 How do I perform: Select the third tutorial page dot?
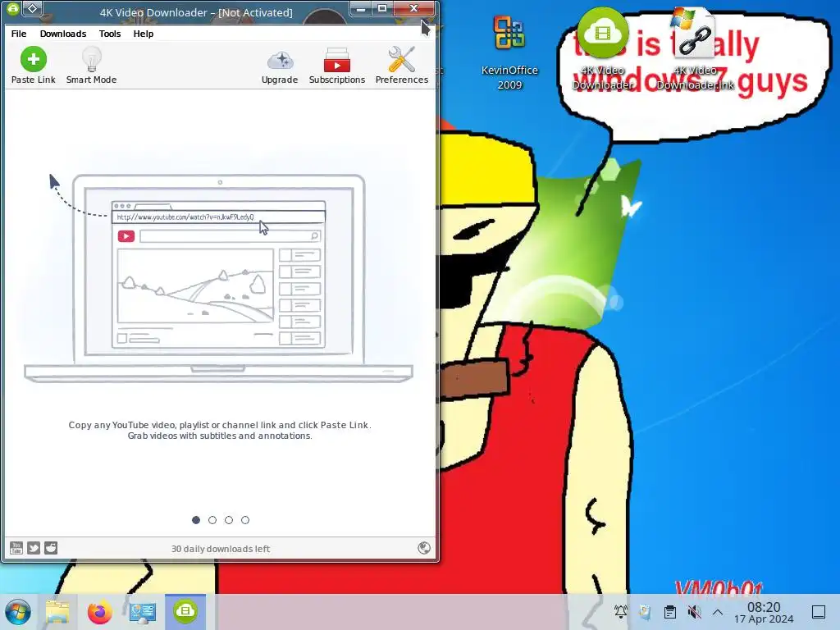pyautogui.click(x=229, y=519)
